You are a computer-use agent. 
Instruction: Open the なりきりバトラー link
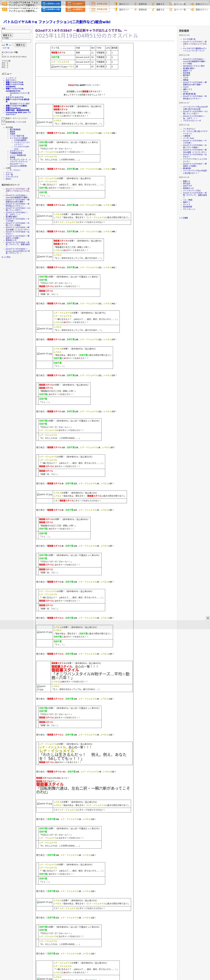click(17, 151)
